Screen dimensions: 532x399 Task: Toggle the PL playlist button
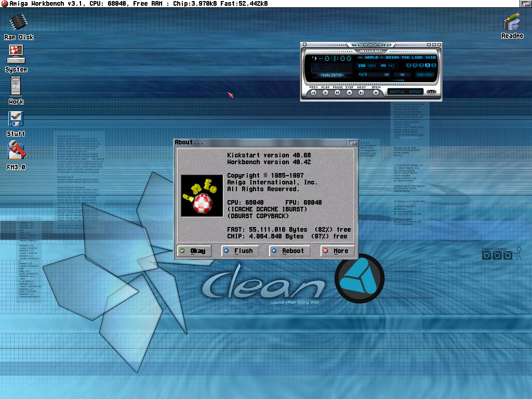429,75
